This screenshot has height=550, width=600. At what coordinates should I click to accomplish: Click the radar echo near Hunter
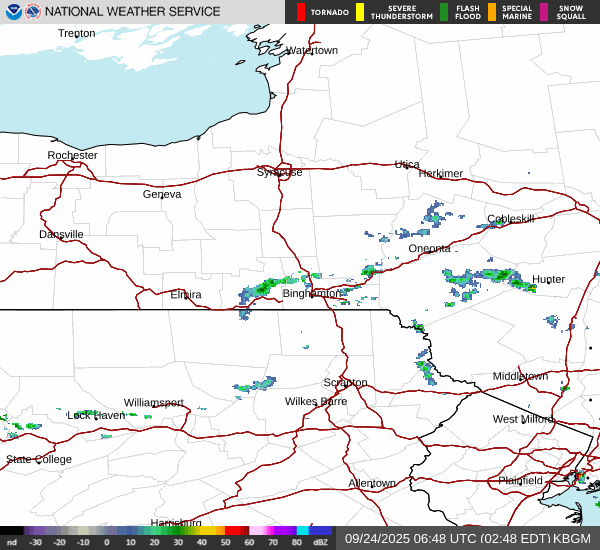pos(520,284)
